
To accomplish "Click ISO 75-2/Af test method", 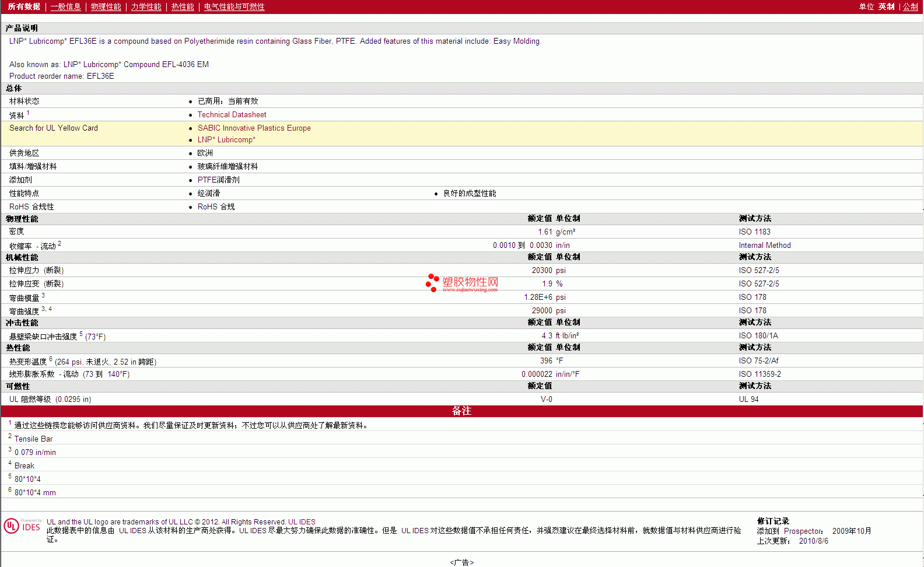I will click(758, 361).
